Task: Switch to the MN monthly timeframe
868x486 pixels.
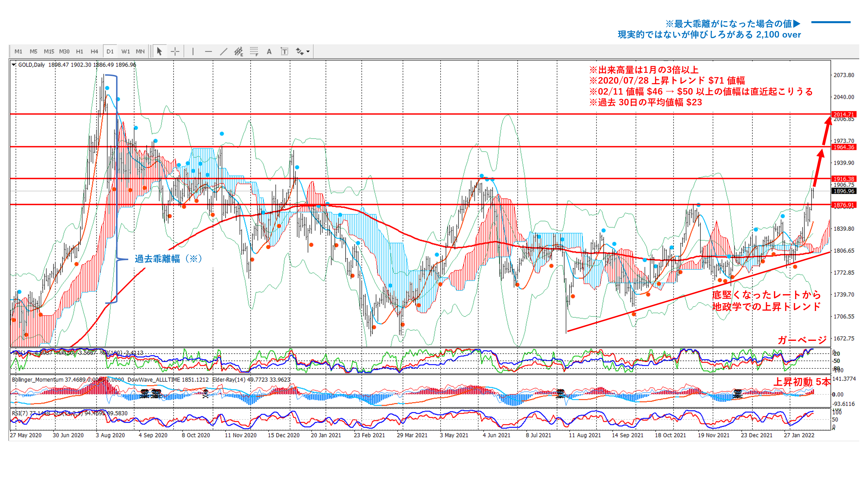Action: click(x=140, y=51)
